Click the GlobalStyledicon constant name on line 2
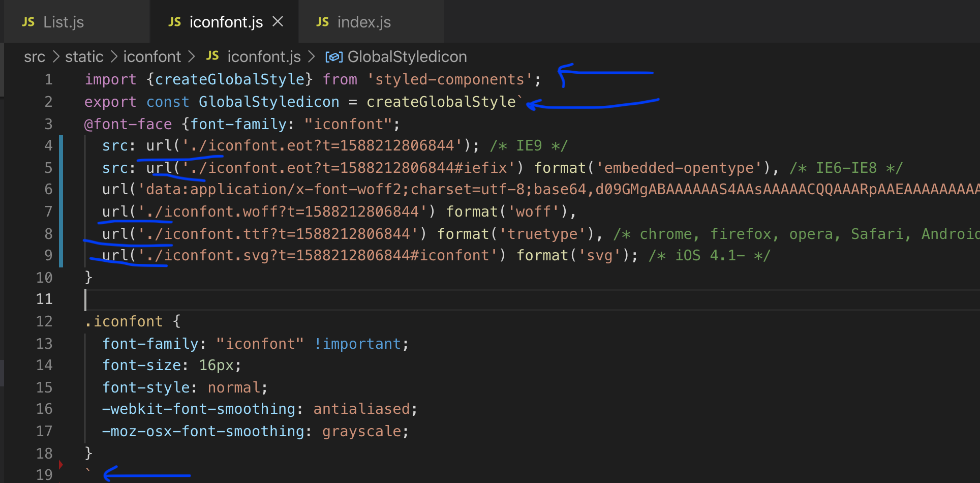The height and width of the screenshot is (483, 980). click(269, 102)
